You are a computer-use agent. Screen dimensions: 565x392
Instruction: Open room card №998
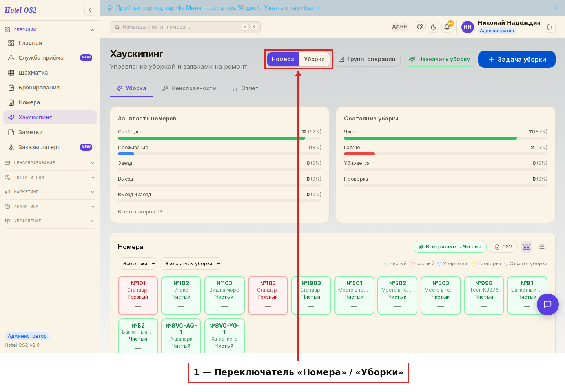click(x=484, y=295)
